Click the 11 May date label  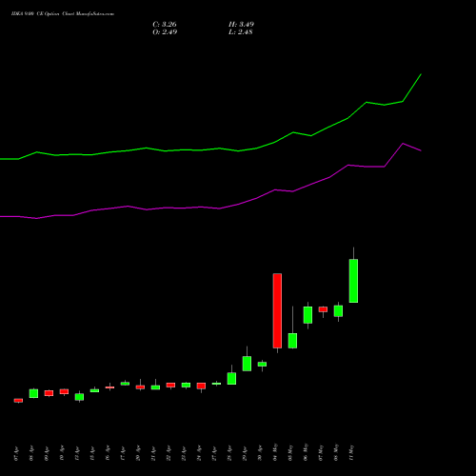[351, 452]
